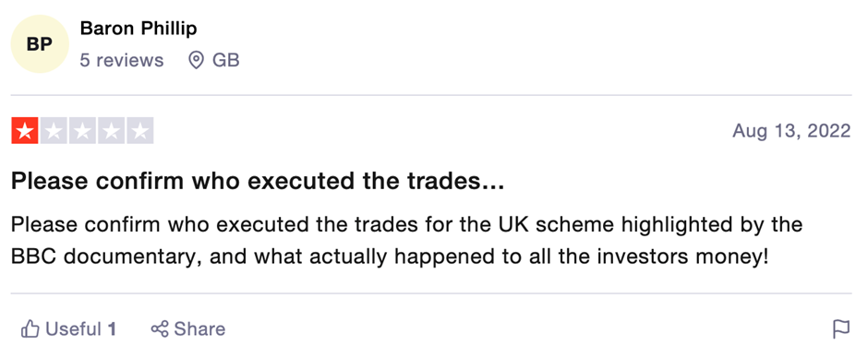Image resolution: width=868 pixels, height=346 pixels.
Task: Report the review with flag icon
Action: tap(841, 329)
